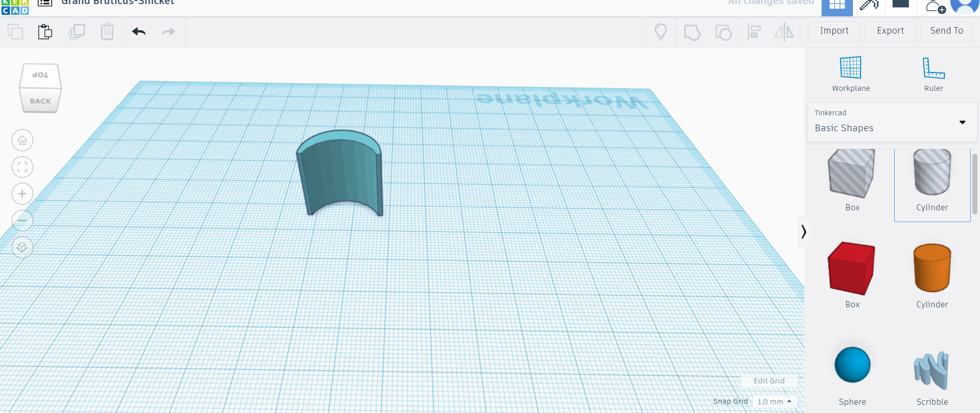Screen dimensions: 980x413
Task: Redo the undone action
Action: (169, 32)
